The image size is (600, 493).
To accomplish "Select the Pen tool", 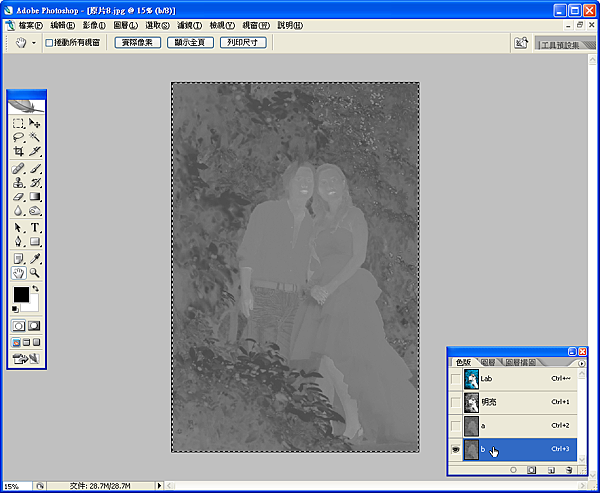I will [x=18, y=242].
